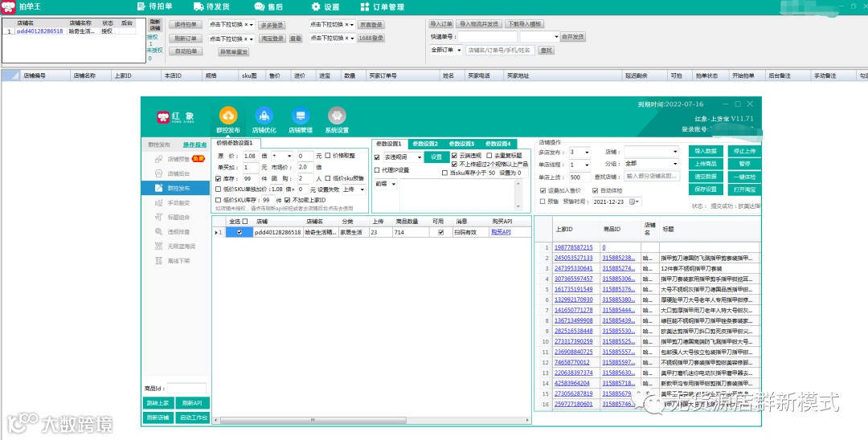This screenshot has height=440, width=868.
Task: Switch to the 参数设置4 tab
Action: (x=498, y=144)
